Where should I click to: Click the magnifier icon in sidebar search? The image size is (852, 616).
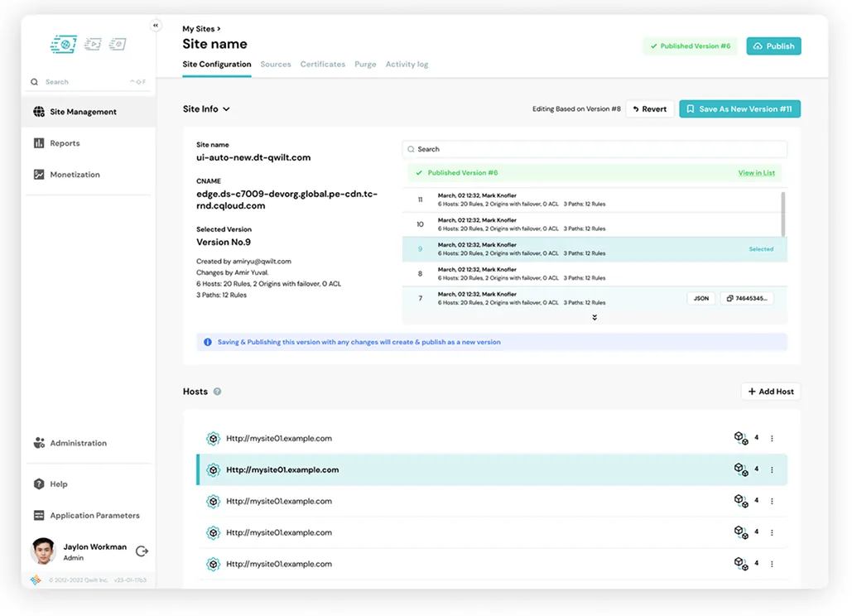click(34, 81)
